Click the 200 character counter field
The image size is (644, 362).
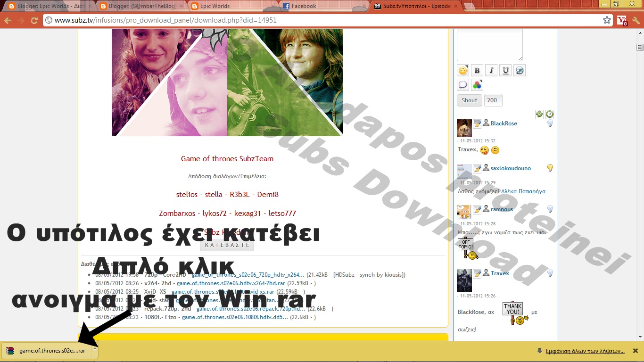click(493, 100)
